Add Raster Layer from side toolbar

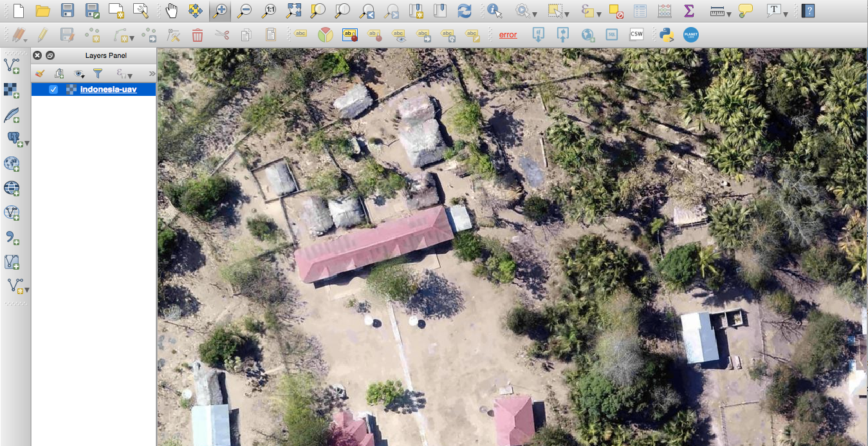coord(12,90)
